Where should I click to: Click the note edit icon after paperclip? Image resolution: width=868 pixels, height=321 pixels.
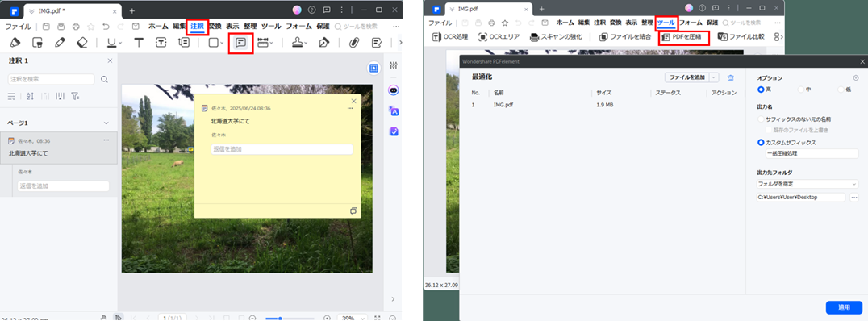[x=377, y=43]
